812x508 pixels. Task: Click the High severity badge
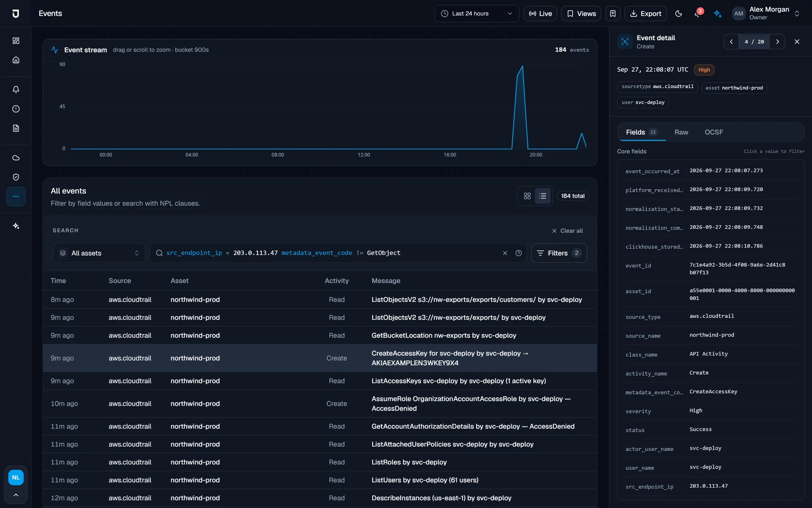coord(704,70)
